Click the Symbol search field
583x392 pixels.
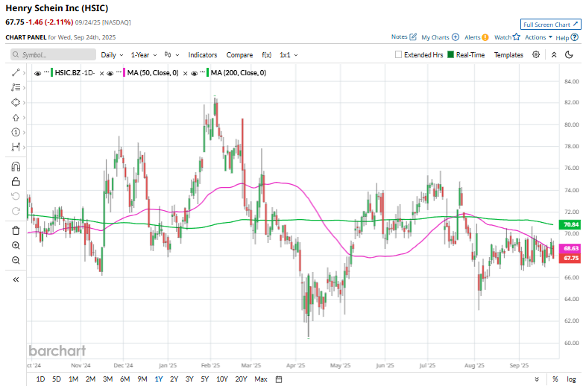point(54,55)
